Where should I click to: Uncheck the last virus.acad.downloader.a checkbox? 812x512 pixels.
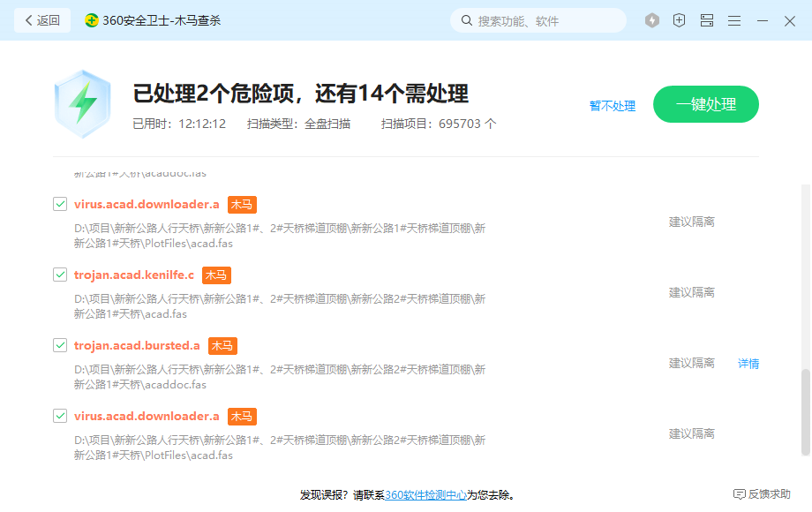coord(60,416)
